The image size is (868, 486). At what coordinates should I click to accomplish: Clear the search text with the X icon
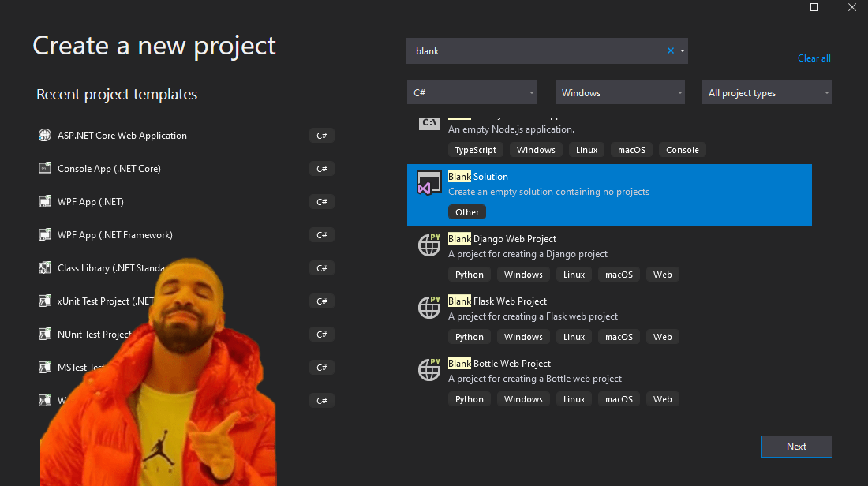671,50
